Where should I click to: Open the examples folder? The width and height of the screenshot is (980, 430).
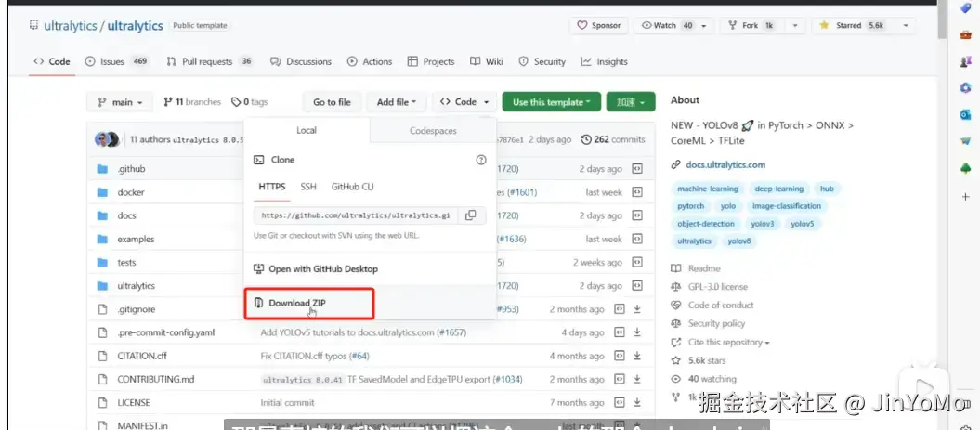[136, 239]
